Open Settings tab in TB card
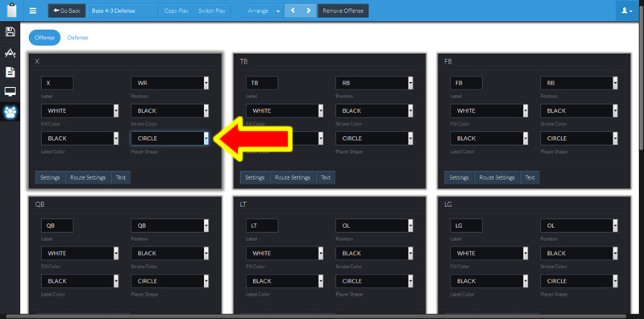This screenshot has width=644, height=319. click(255, 177)
